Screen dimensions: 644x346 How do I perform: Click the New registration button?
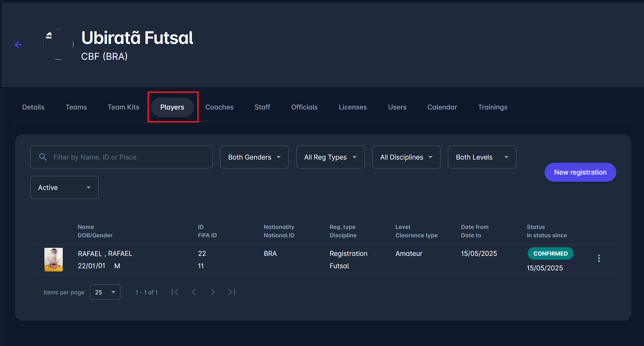point(580,172)
